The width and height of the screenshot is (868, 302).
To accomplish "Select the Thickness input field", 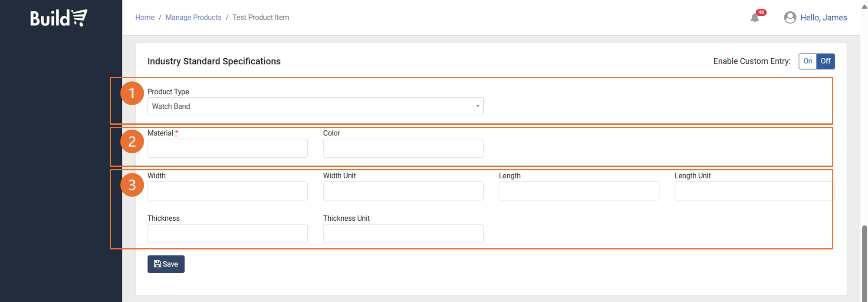I will tap(227, 234).
